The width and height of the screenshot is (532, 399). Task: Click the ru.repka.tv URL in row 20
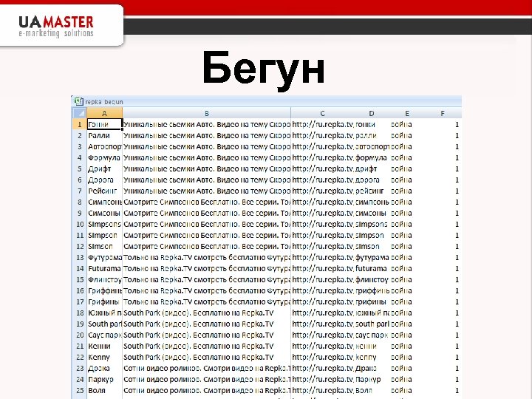pos(323,335)
